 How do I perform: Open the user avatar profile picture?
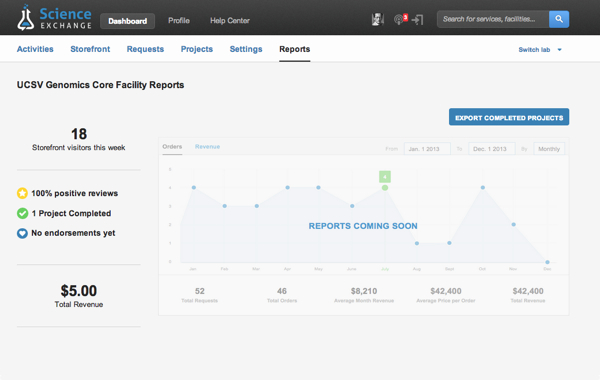(x=378, y=19)
